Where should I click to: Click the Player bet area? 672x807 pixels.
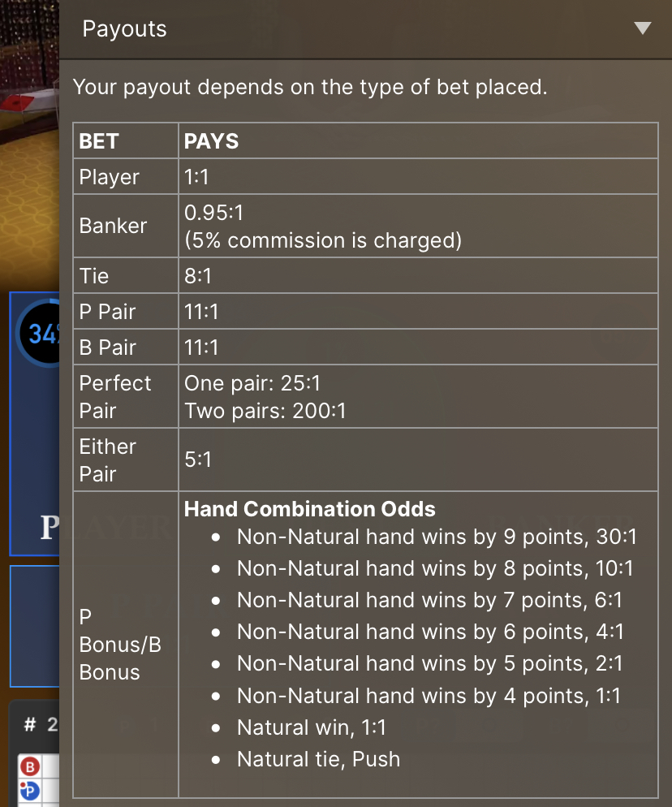pyautogui.click(x=35, y=424)
